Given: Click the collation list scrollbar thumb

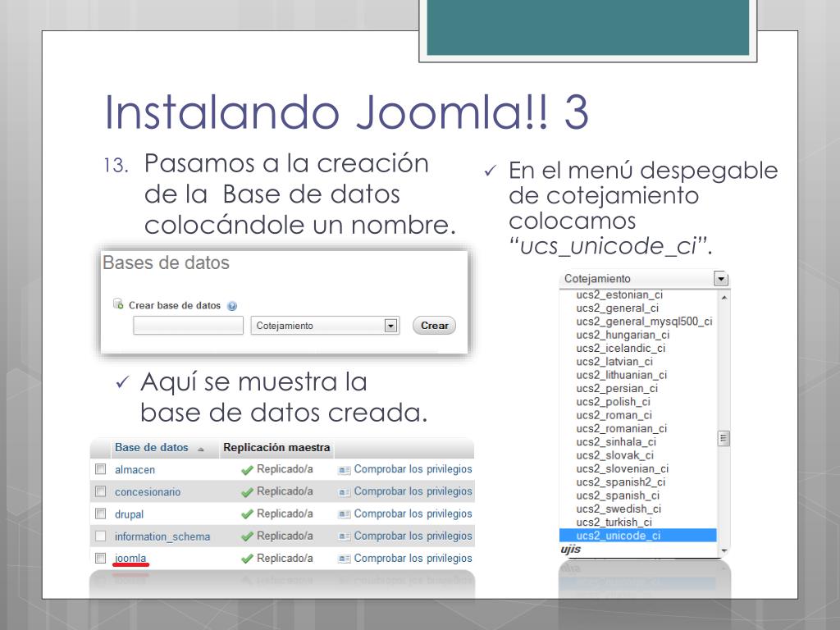Looking at the screenshot, I should tap(724, 439).
